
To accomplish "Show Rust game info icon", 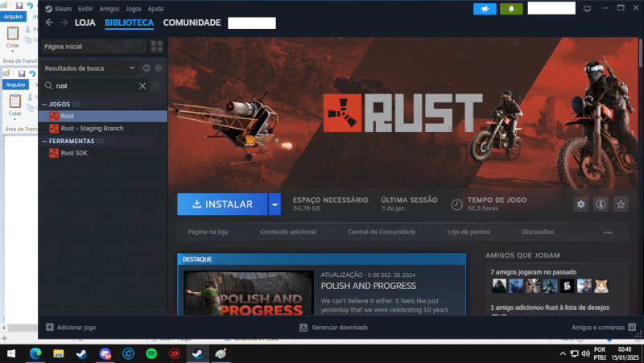I will (601, 204).
